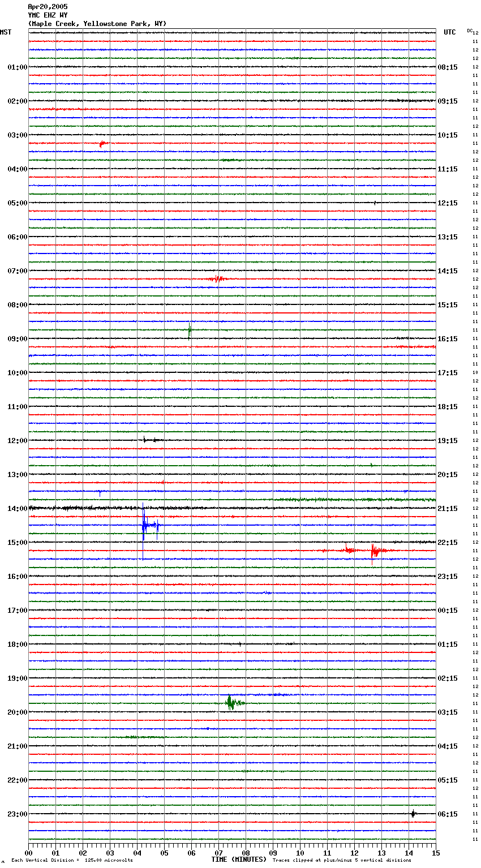Image resolution: width=481 pixels, height=868 pixels.
Task: Select the 01:00 MST time label
Action: [x=18, y=67]
